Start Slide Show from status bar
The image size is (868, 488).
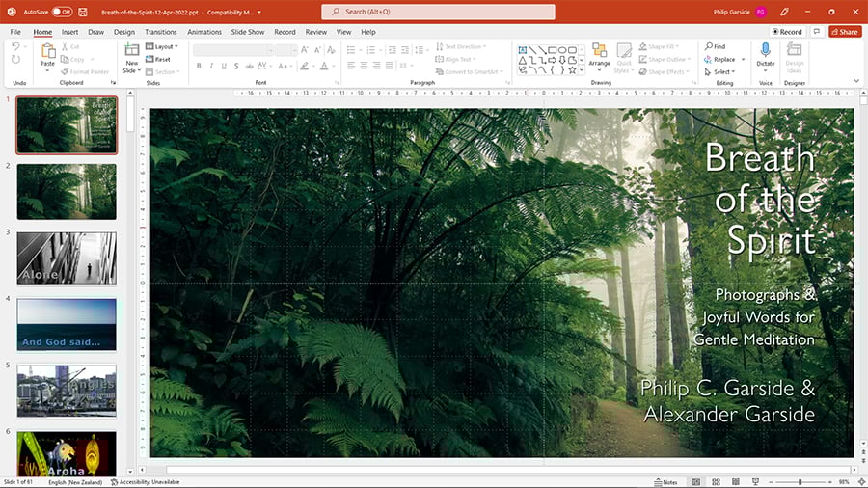point(755,482)
